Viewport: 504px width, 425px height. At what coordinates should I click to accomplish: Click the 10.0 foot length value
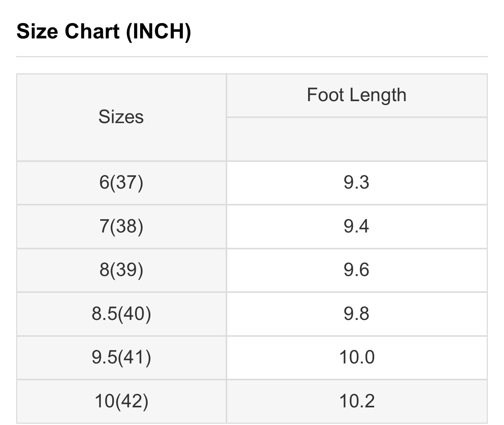356,357
